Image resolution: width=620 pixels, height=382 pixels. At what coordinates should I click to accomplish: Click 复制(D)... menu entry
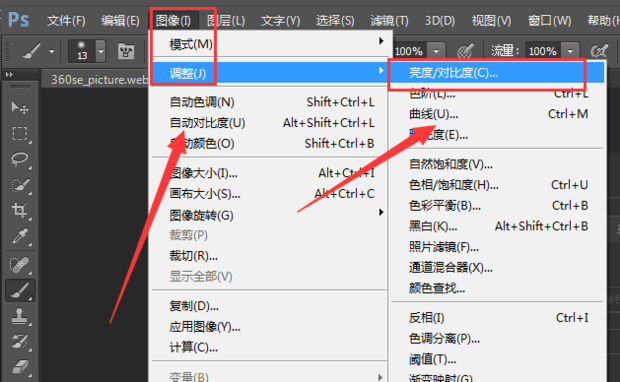coord(270,306)
